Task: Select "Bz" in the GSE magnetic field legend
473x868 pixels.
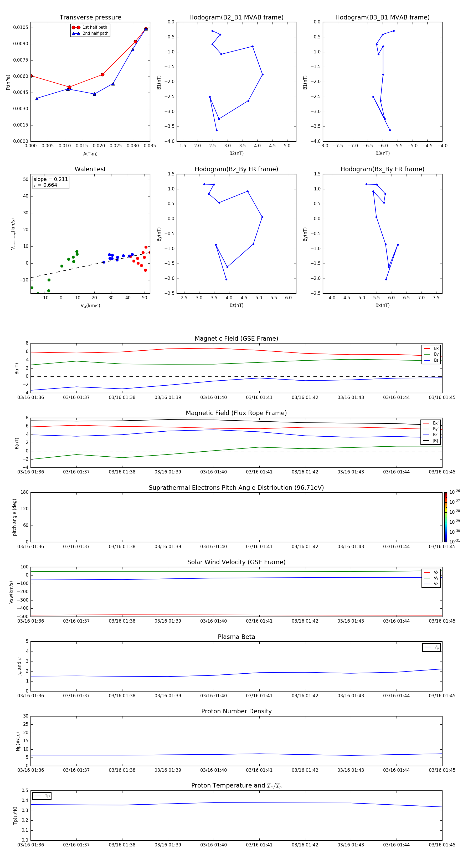Action: click(431, 360)
